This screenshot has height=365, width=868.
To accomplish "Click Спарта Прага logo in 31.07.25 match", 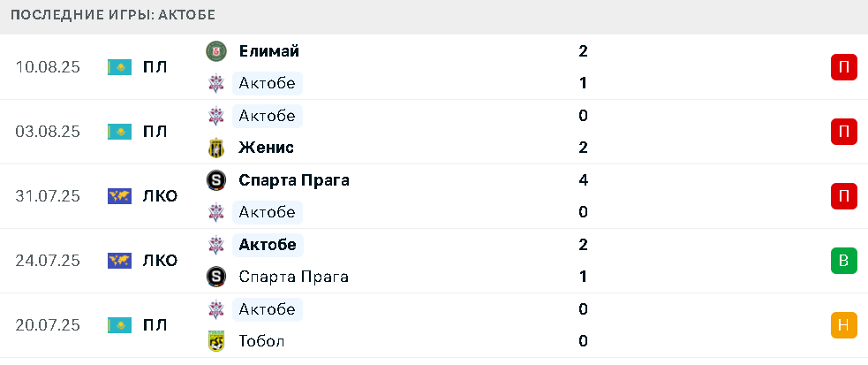I will pyautogui.click(x=215, y=180).
